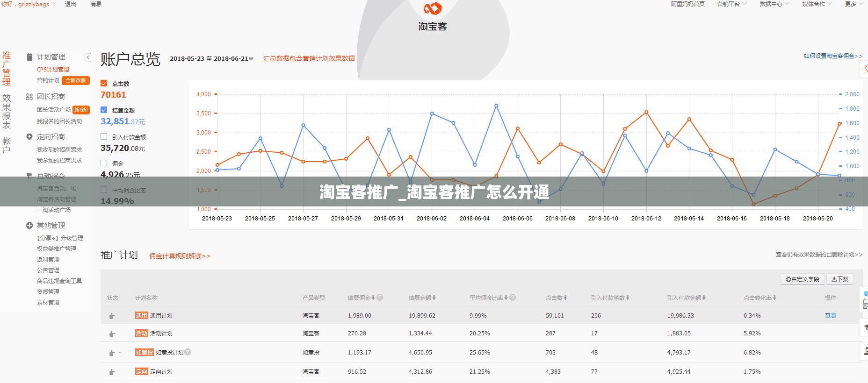Image resolution: width=868 pixels, height=383 pixels.
Task: Click the 定向招商 pin icon
Action: click(29, 137)
